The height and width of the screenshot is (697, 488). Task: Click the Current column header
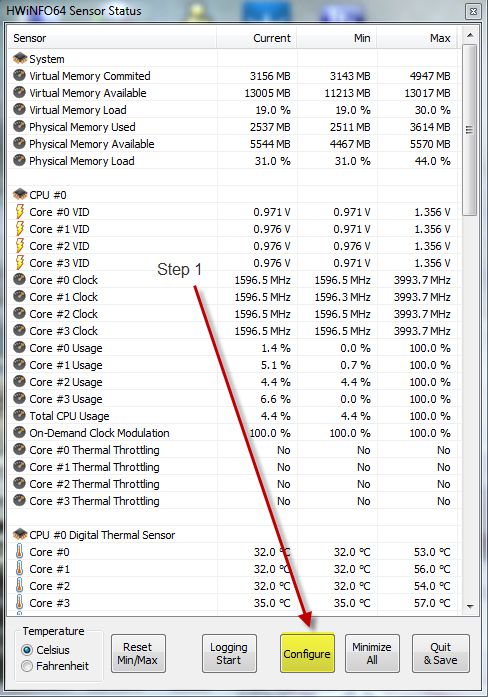pyautogui.click(x=257, y=38)
